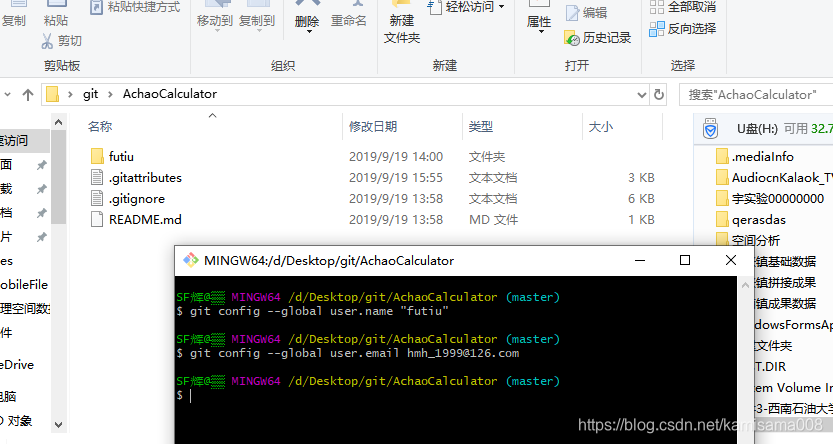Click the futiu modified date 2019/9/19 14:00

pyautogui.click(x=396, y=157)
